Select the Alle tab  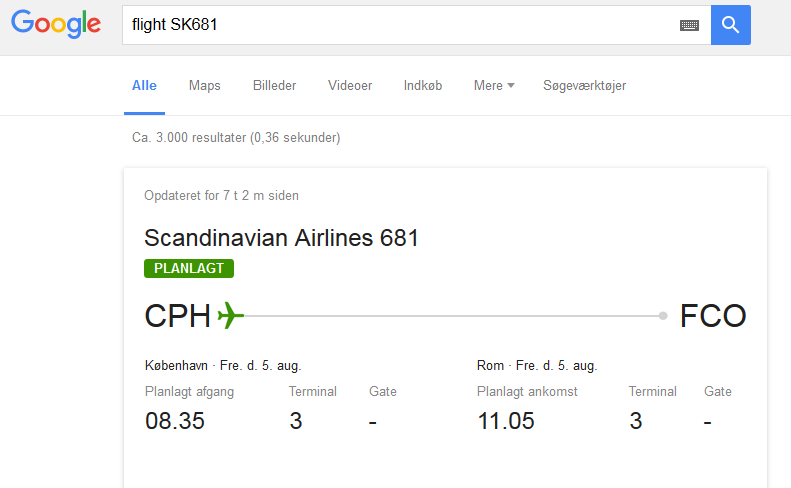coord(144,86)
